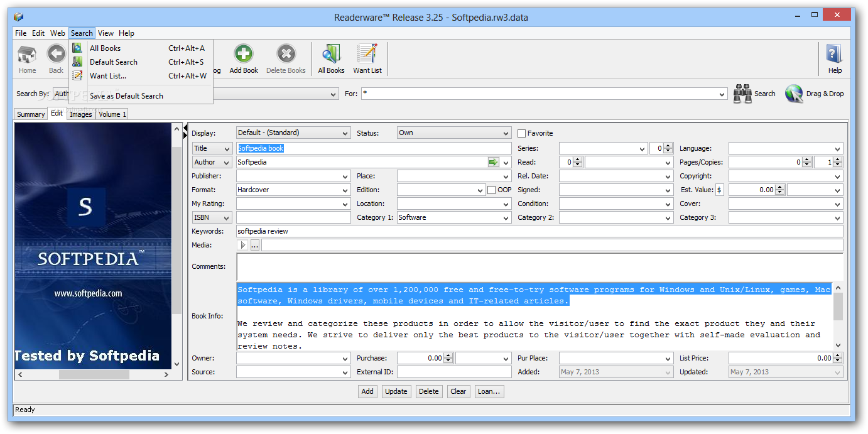868x434 pixels.
Task: Open the Status dropdown showing Own
Action: coord(454,133)
